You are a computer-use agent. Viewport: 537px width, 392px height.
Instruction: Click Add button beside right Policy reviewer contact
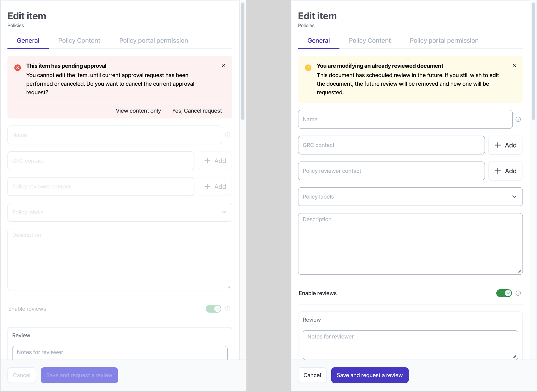[505, 171]
